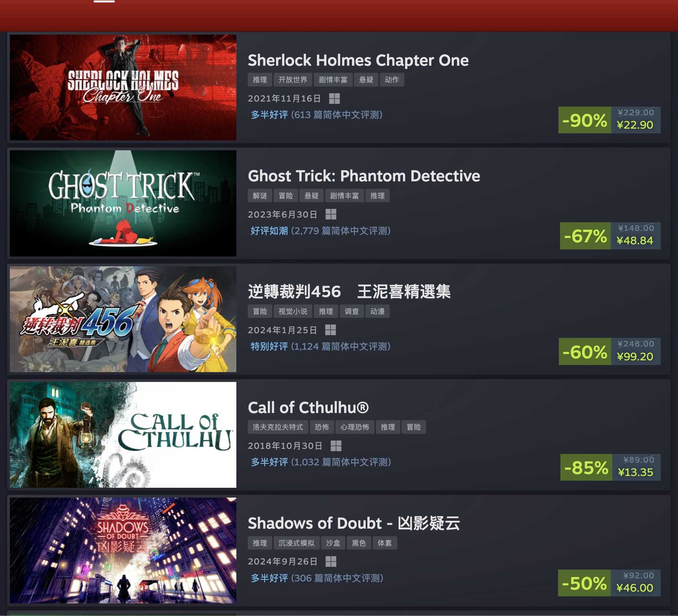Viewport: 678px width, 616px height.
Task: Click Windows platform icon beside 2018年10月30日
Action: click(336, 446)
